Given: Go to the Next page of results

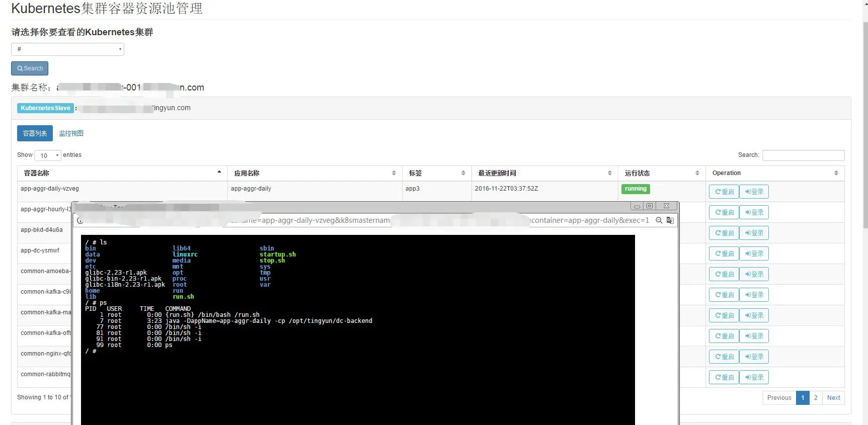Looking at the screenshot, I should click(x=833, y=398).
